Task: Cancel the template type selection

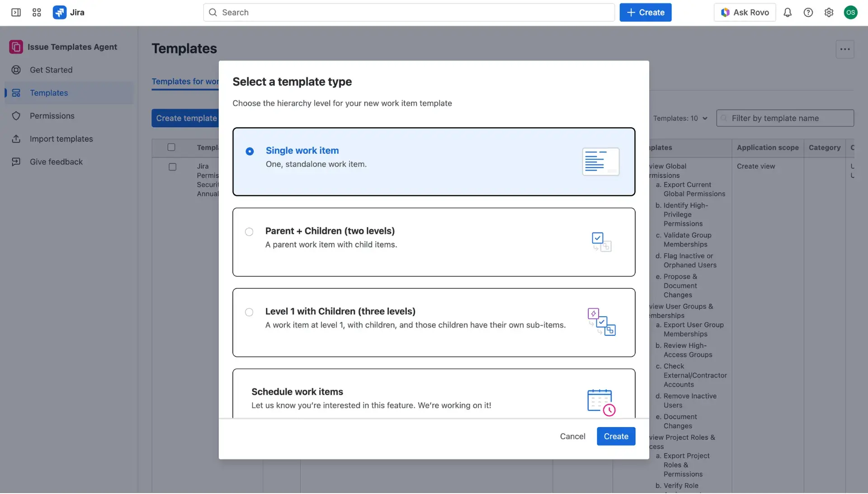Action: coord(572,436)
